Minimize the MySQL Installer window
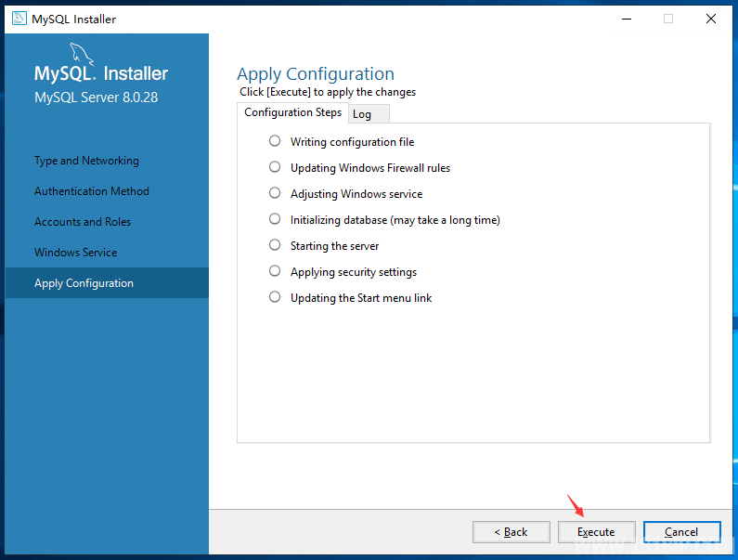Viewport: 738px width, 560px height. (x=627, y=19)
